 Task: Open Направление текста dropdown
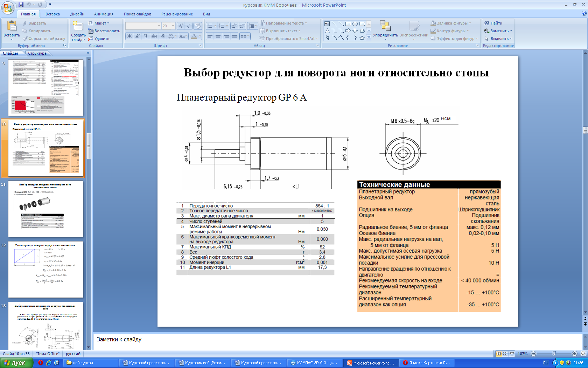[283, 23]
